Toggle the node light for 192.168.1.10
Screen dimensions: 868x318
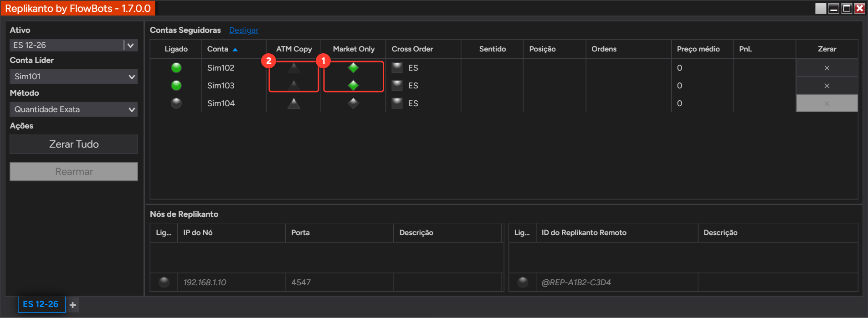point(164,282)
